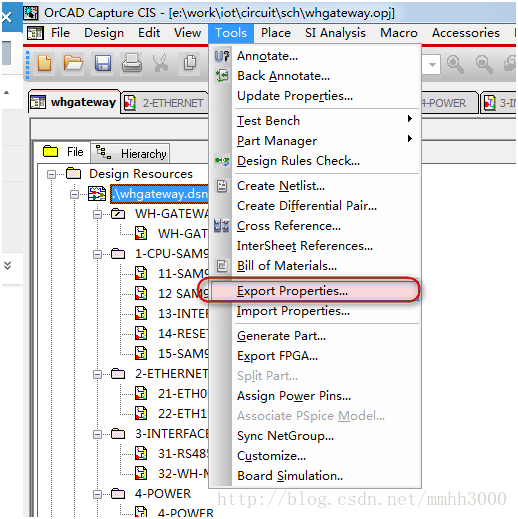Click the Zoom In magnifier icon
518x519 pixels.
click(455, 64)
